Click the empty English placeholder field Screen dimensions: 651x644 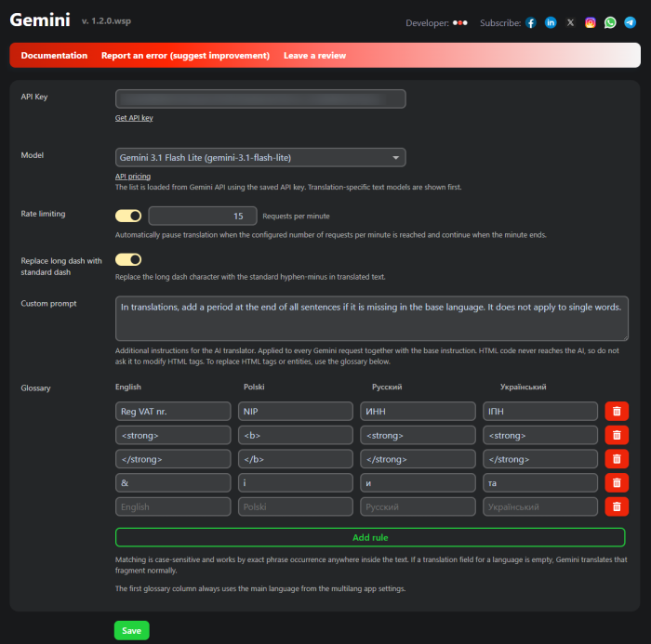point(173,506)
